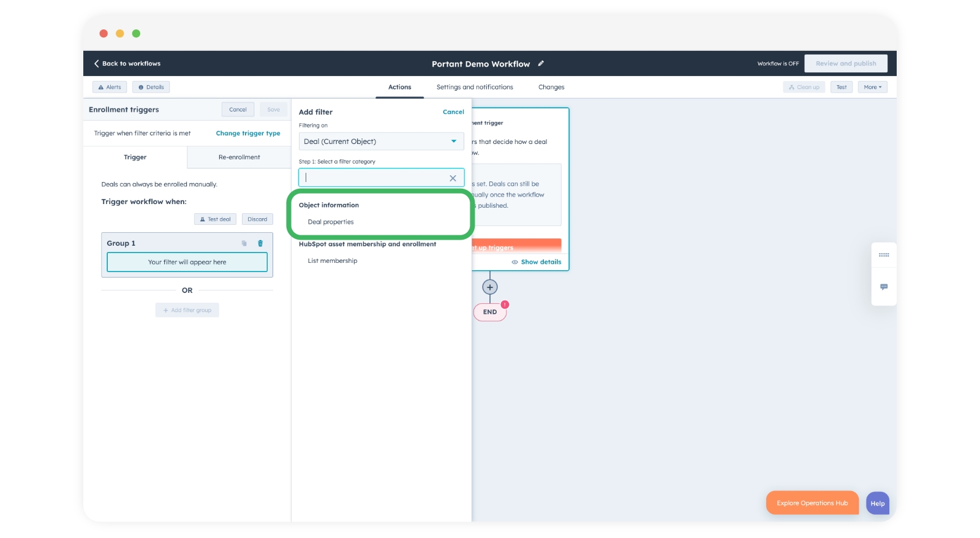
Task: Clone Group 1 using the copy icon
Action: [244, 243]
